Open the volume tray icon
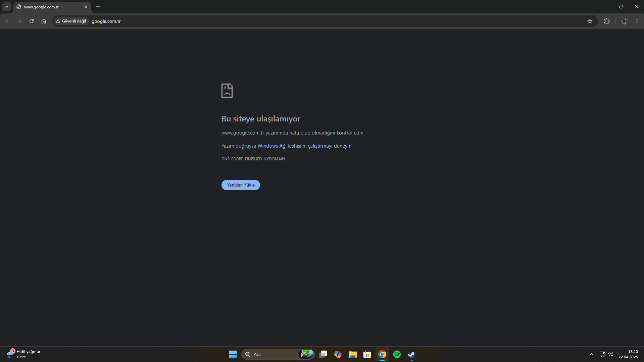644x362 pixels. [610, 354]
